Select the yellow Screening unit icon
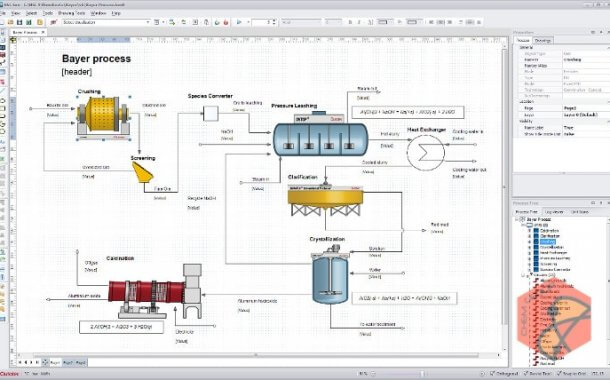Screen dimensions: 610x380 point(142,172)
